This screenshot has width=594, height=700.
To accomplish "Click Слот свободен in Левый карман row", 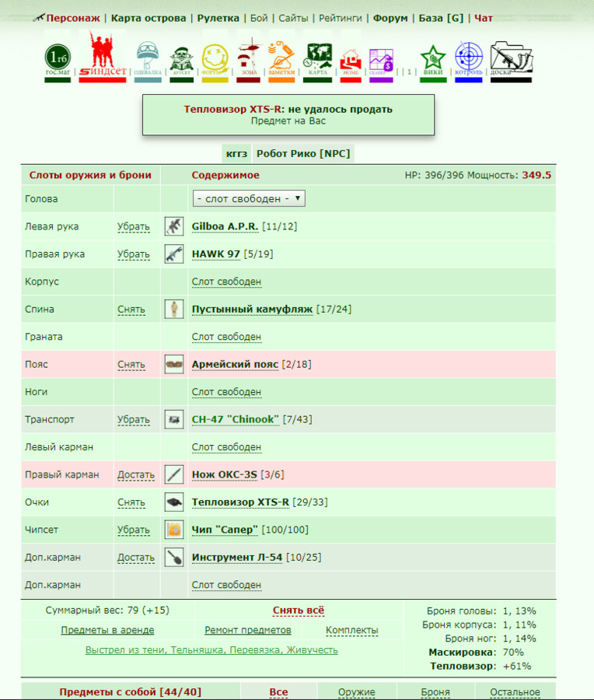I will click(226, 447).
